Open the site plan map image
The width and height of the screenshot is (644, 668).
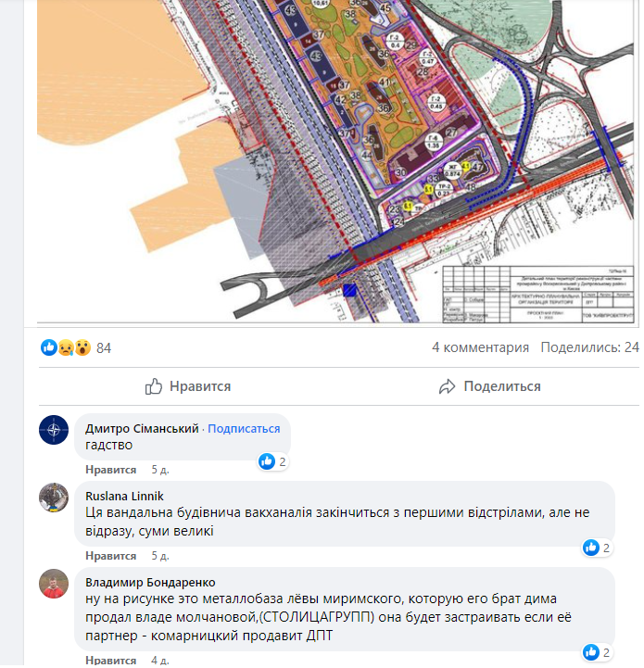pos(337,162)
